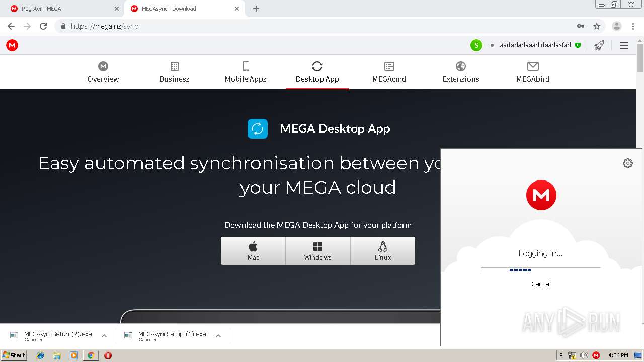Click MEGAsyncSetup (1).exe download item
This screenshot has width=644, height=362.
(172, 336)
